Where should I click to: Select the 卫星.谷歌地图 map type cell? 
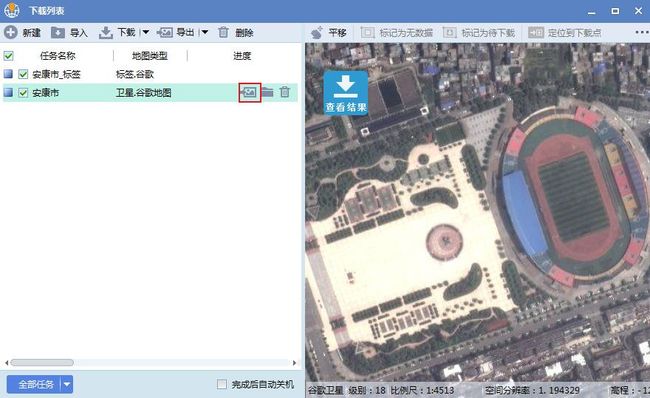point(143,92)
